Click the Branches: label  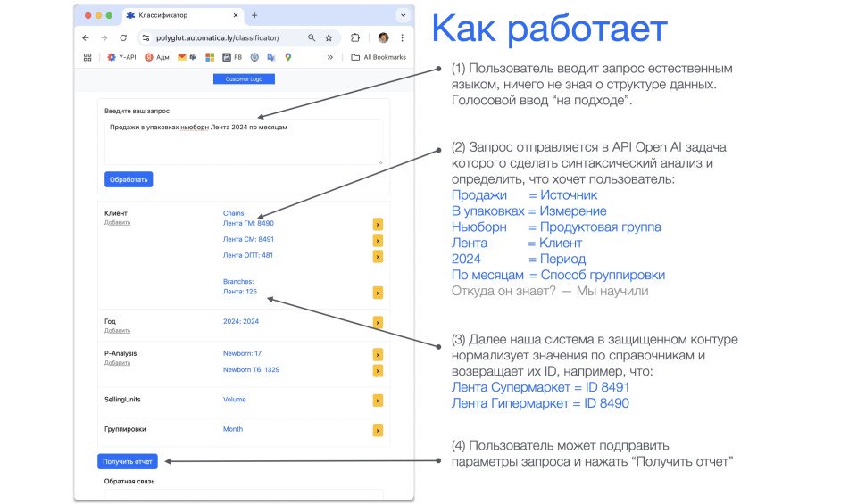[238, 282]
